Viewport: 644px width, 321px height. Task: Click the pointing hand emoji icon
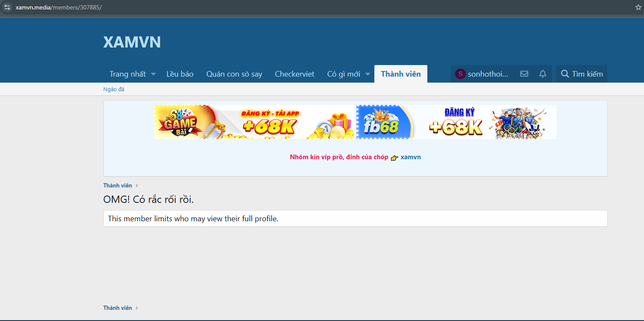[394, 158]
